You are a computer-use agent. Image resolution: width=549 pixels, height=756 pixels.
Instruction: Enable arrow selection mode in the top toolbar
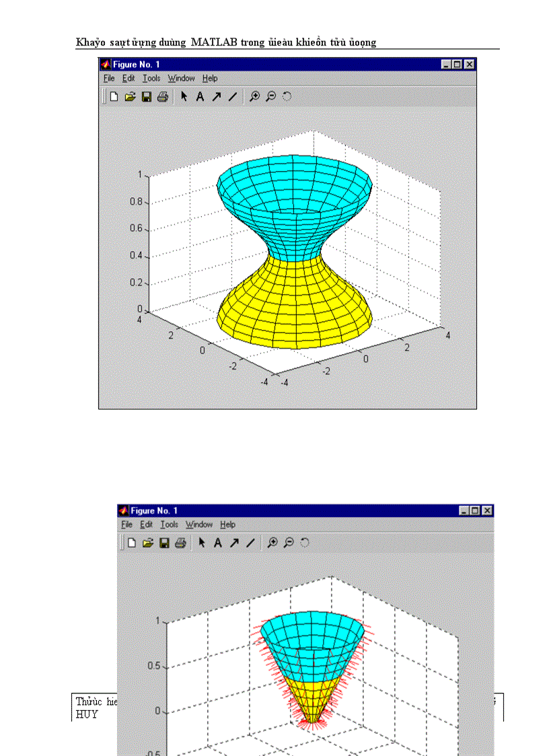pos(183,96)
